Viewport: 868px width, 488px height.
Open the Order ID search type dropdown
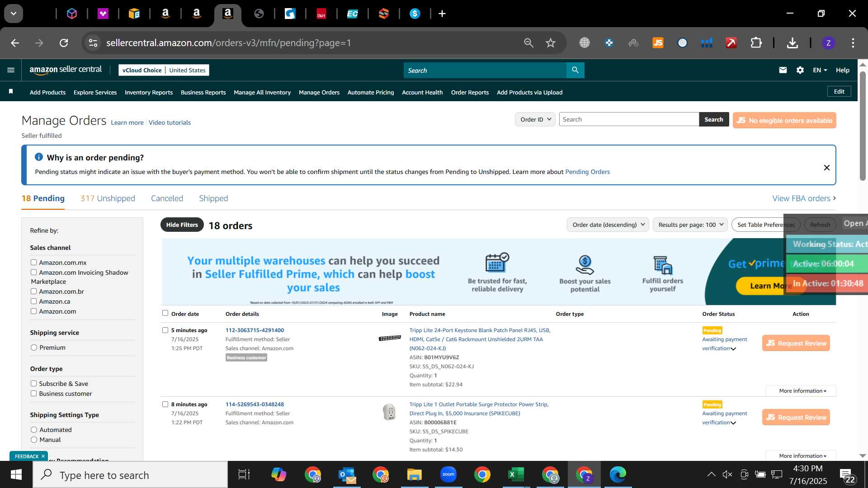(x=535, y=119)
